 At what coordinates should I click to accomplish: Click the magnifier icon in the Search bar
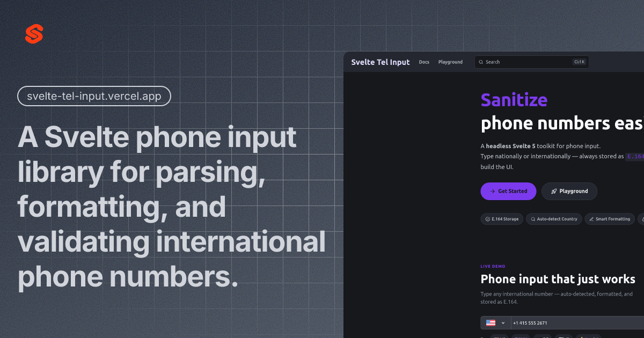tap(481, 62)
